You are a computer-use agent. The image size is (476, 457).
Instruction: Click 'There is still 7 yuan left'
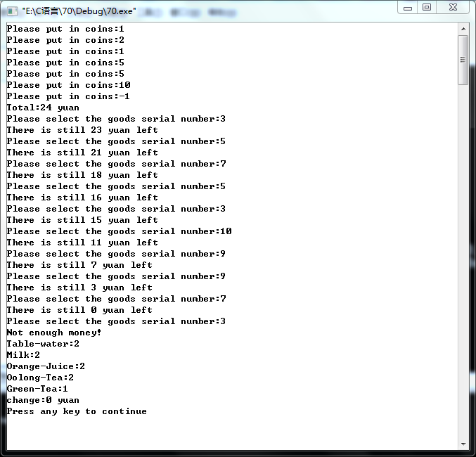point(79,265)
